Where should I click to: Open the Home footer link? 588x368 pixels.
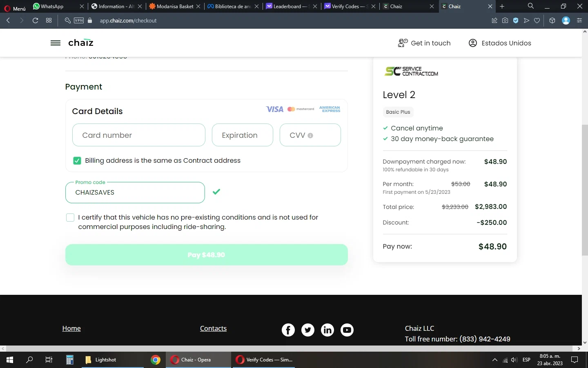71,328
